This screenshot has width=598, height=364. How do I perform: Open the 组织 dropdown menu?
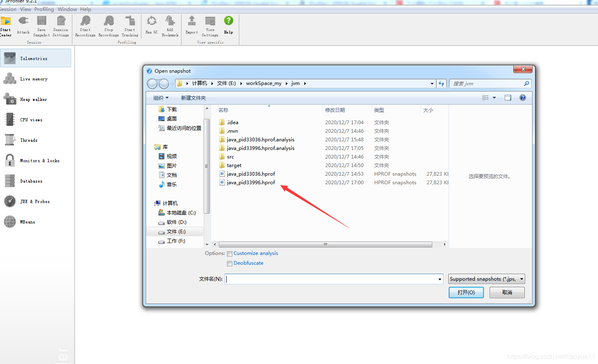click(x=161, y=98)
